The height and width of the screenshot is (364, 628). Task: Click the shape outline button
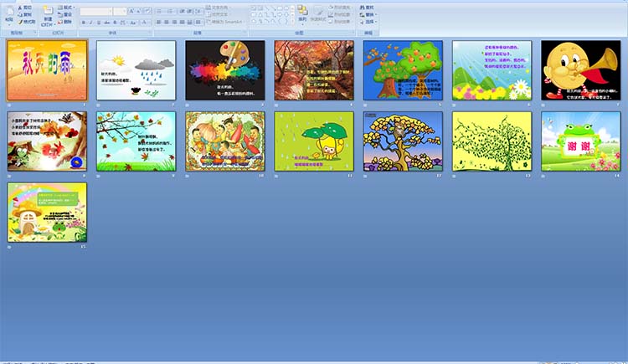(340, 14)
